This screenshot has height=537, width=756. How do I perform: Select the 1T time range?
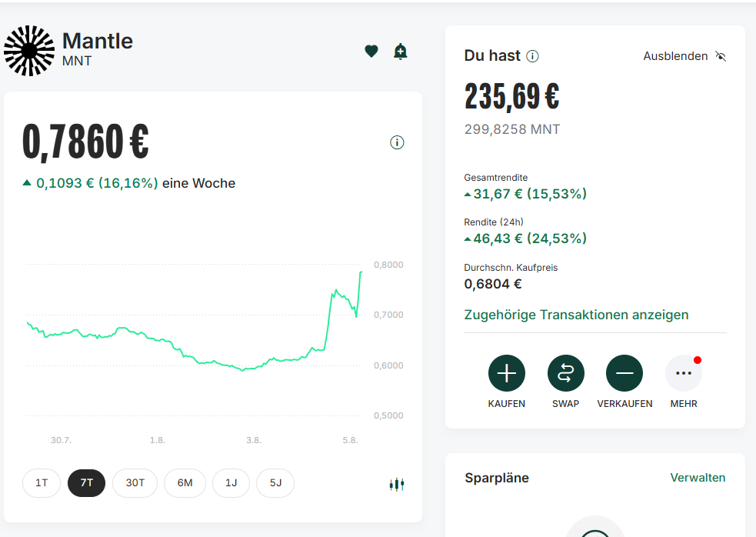(42, 483)
